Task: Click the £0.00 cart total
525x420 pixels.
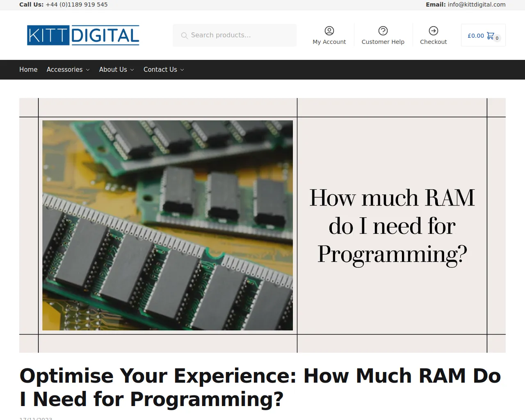Action: click(476, 36)
